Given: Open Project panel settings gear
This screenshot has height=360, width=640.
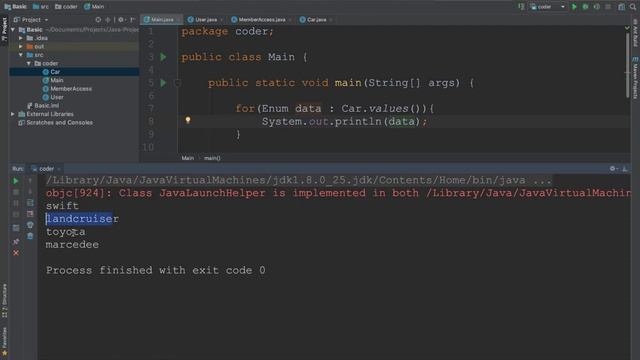Looking at the screenshot, I should pyautogui.click(x=121, y=20).
